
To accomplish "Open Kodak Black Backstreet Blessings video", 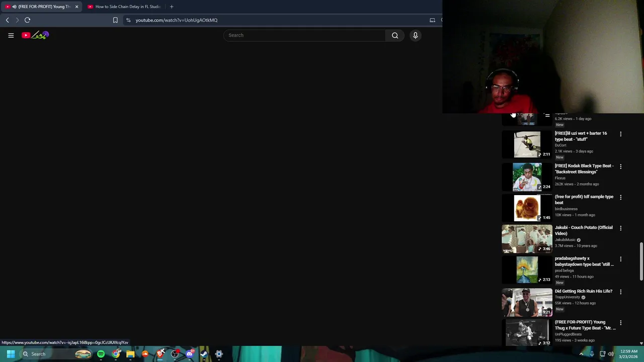I will (584, 169).
